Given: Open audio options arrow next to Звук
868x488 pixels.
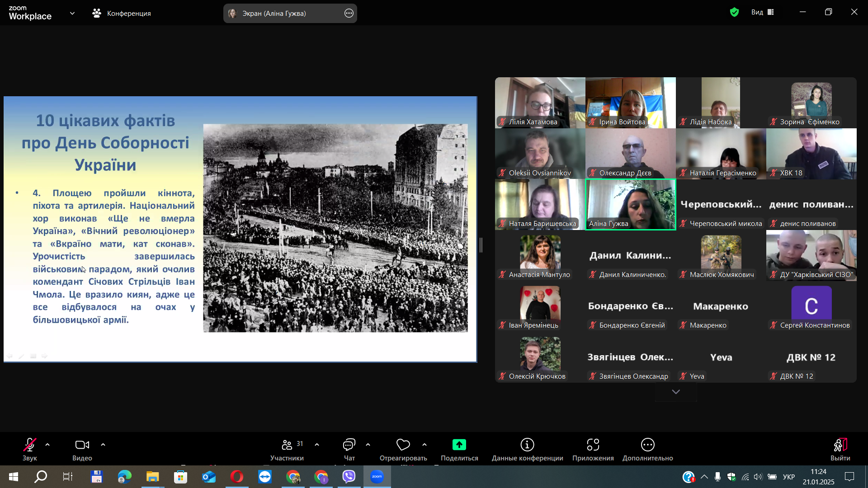Looking at the screenshot, I should 47,445.
